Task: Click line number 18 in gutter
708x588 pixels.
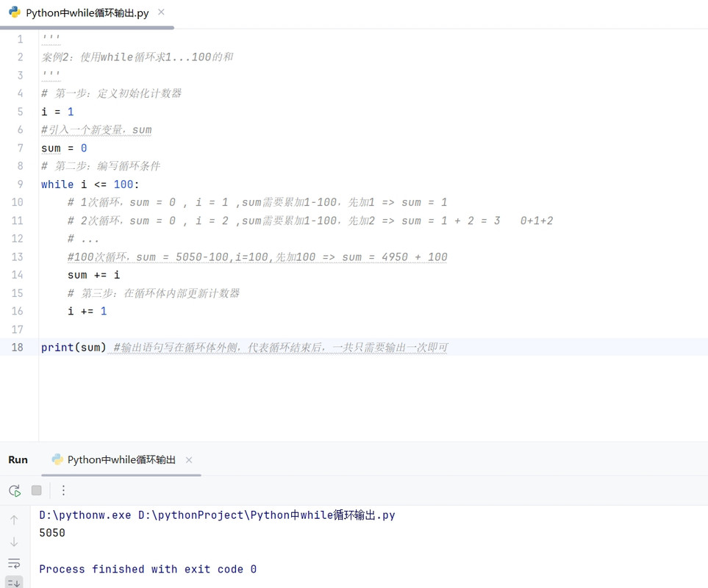Action: (x=17, y=347)
